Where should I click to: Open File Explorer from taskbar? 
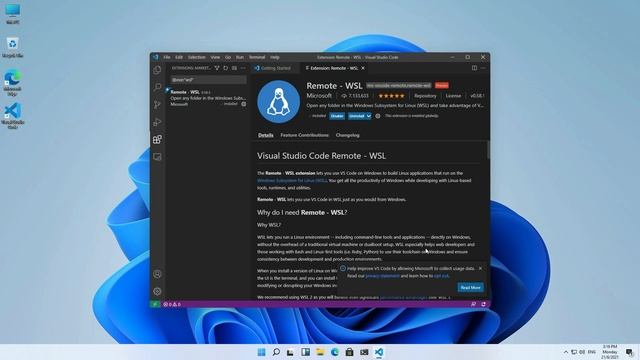tap(320, 352)
